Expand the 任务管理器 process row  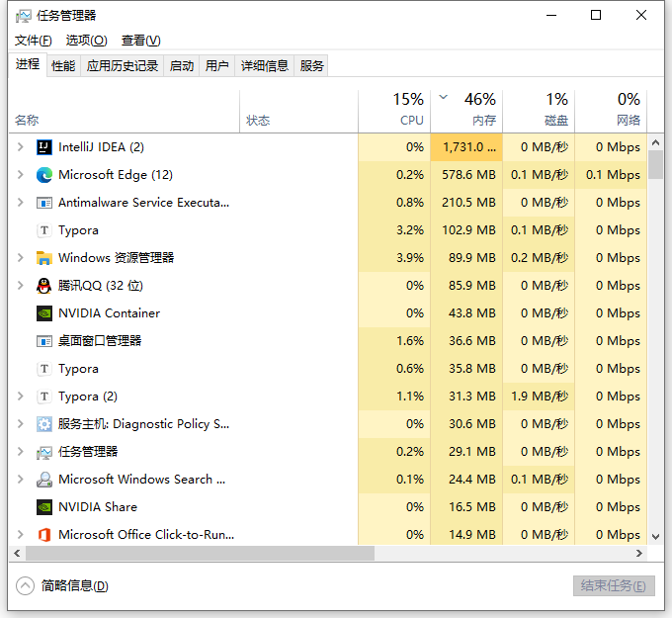20,452
